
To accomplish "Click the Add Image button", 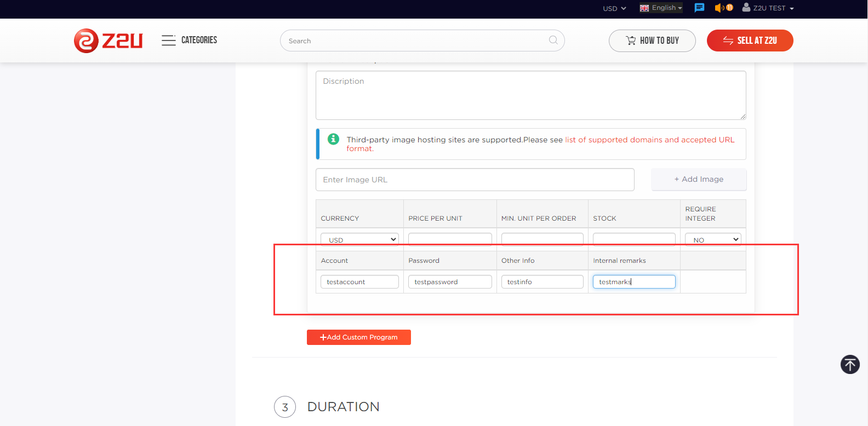I will (699, 179).
